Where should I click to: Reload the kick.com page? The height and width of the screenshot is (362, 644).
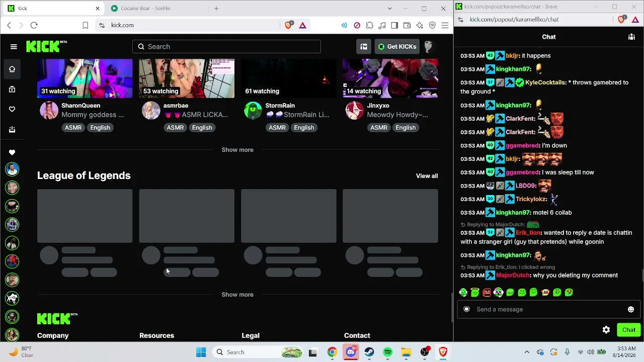34,25
